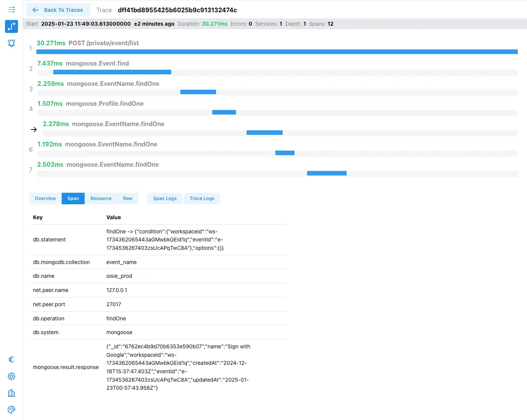Image resolution: width=527 pixels, height=420 pixels.
Task: Click the trace ID in the header
Action: [177, 10]
